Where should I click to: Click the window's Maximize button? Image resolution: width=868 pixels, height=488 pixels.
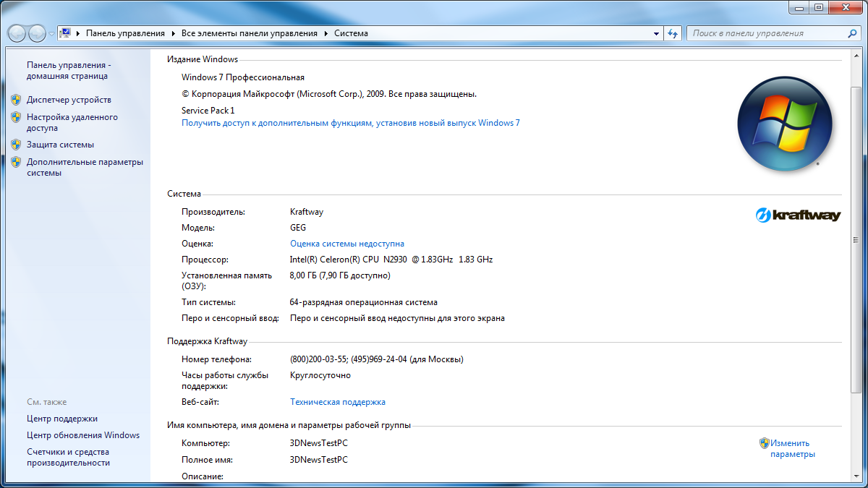[x=819, y=7]
